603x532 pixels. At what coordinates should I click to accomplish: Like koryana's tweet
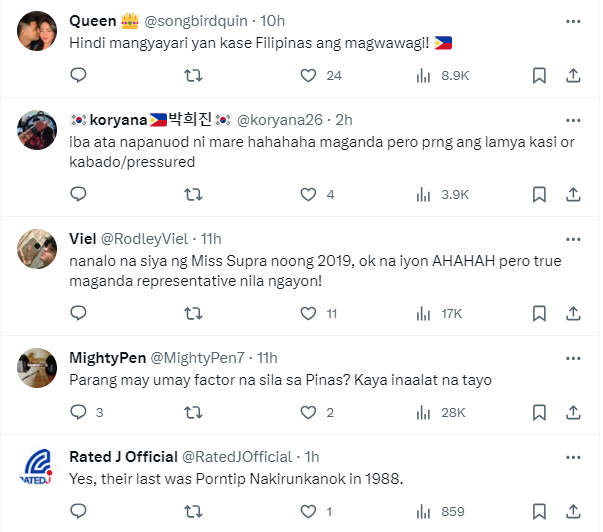[309, 194]
